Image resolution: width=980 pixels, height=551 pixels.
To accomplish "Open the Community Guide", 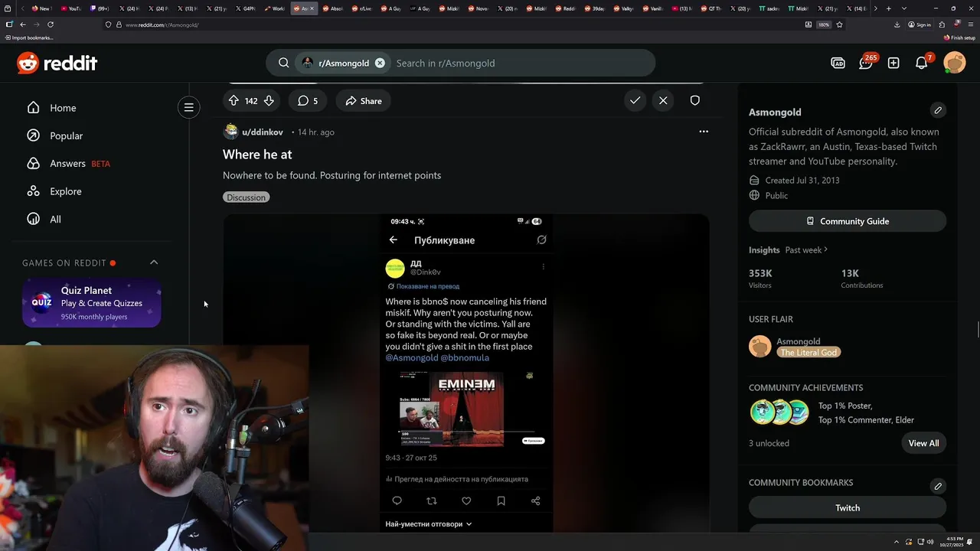I will [848, 221].
